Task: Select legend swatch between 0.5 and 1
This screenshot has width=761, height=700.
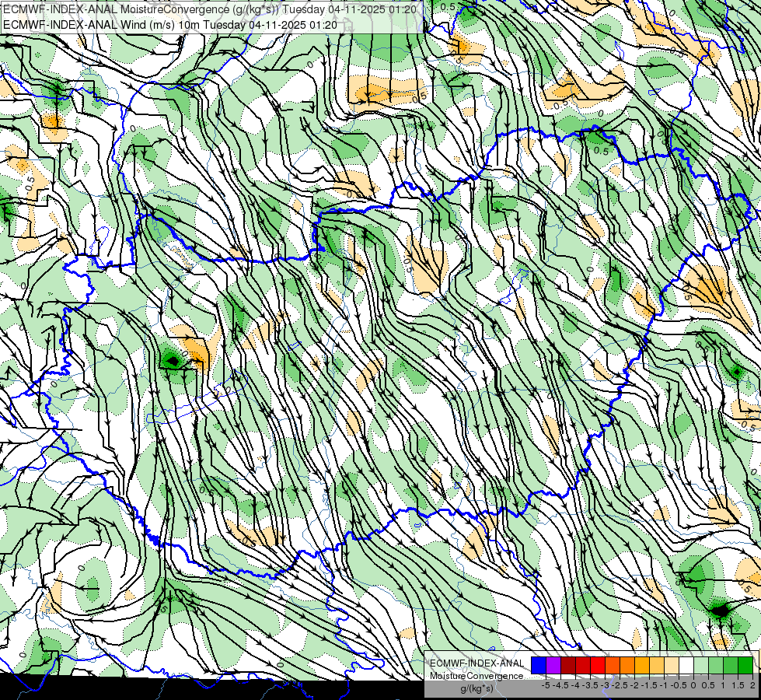Action: point(716,666)
